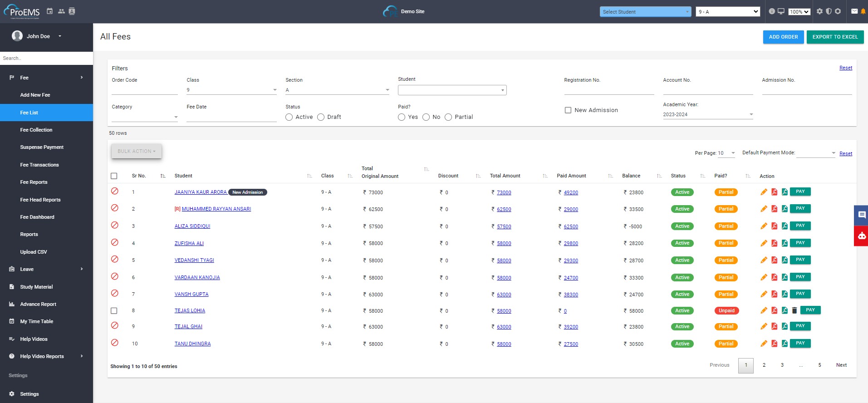The width and height of the screenshot is (868, 403).
Task: Open the Select Student dropdown in header
Action: coord(645,12)
